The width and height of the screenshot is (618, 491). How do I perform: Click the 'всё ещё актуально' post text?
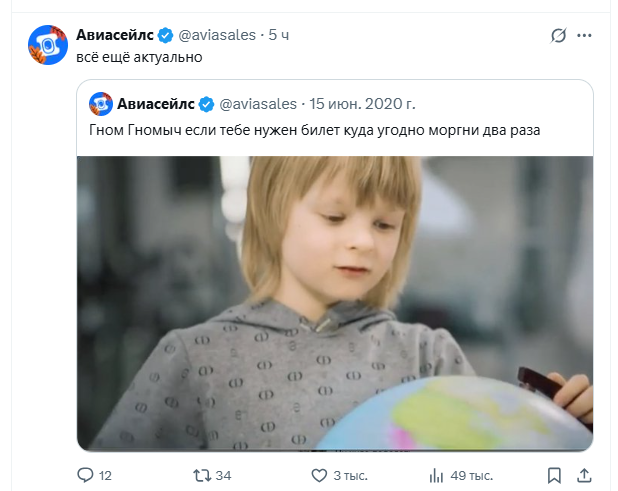click(x=139, y=58)
